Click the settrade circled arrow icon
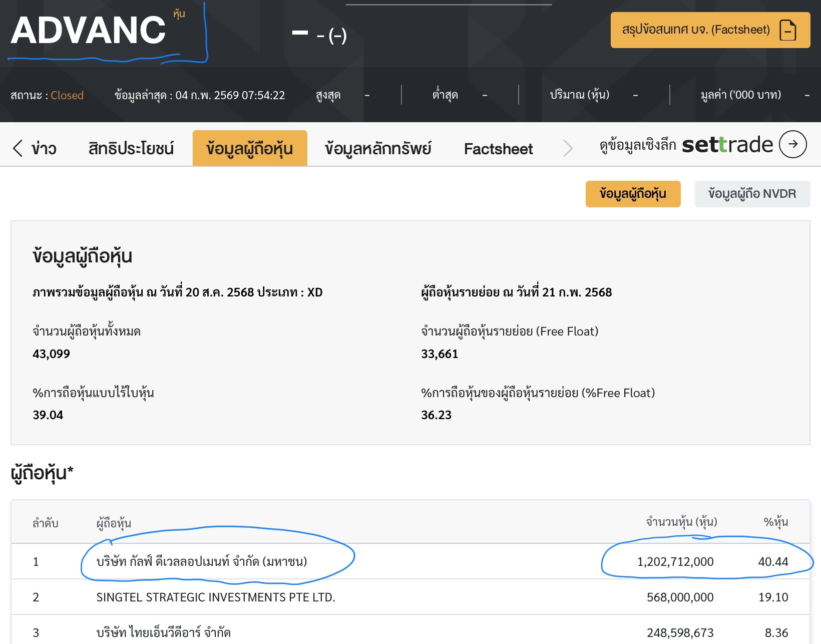The image size is (821, 644). coord(793,144)
